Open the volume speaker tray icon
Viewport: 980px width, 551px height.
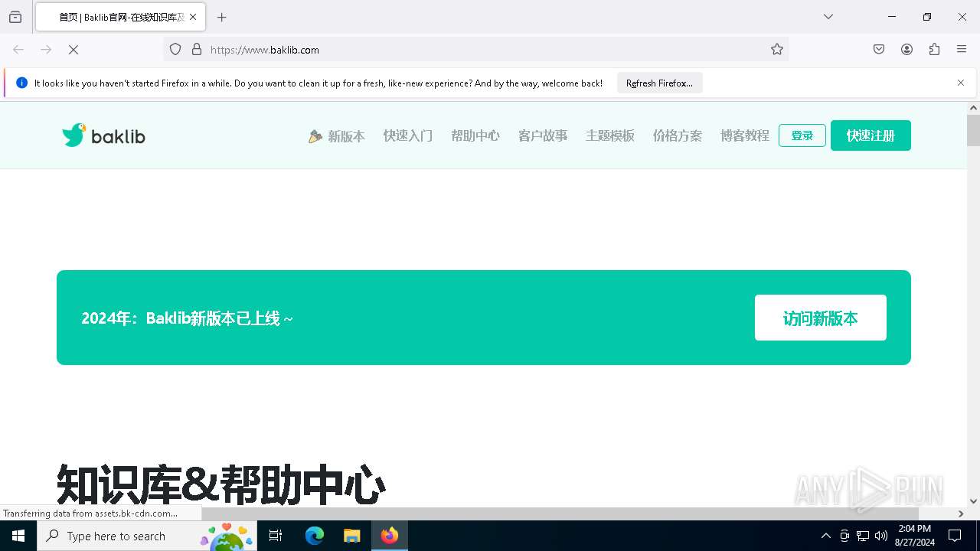(881, 536)
